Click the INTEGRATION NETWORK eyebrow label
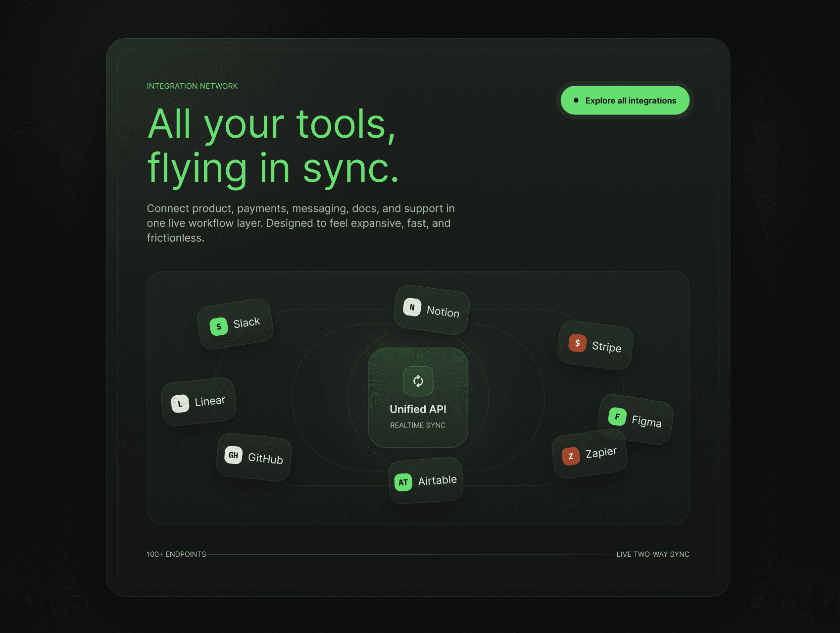This screenshot has height=633, width=840. (192, 86)
